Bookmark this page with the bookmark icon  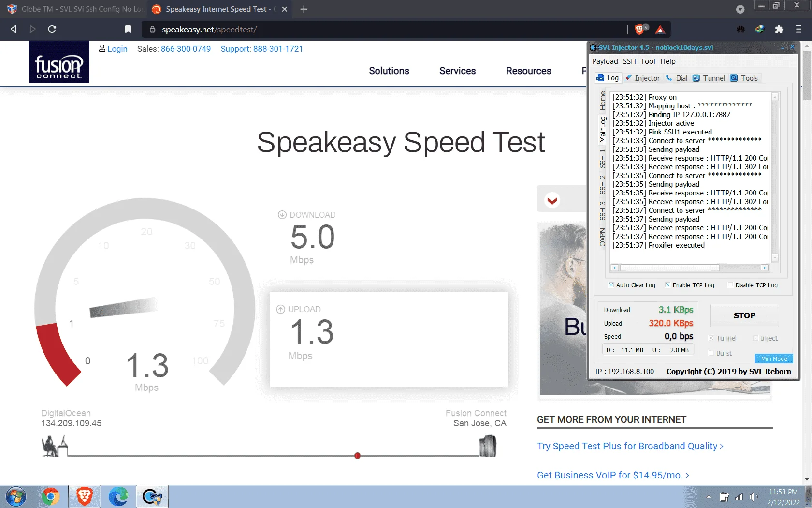point(128,29)
